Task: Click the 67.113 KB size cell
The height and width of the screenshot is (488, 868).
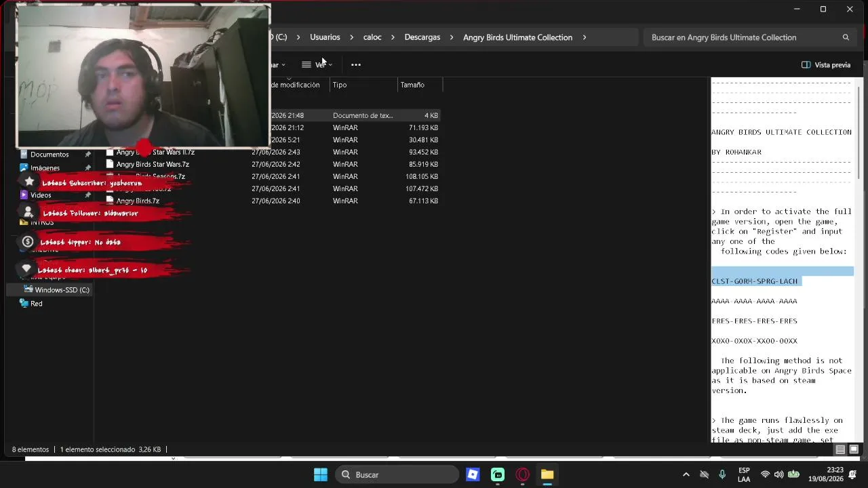Action: click(x=423, y=201)
